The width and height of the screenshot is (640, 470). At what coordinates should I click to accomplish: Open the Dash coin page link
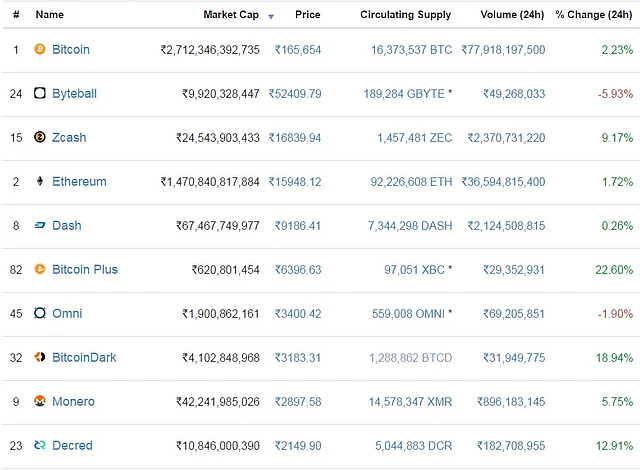coord(67,226)
